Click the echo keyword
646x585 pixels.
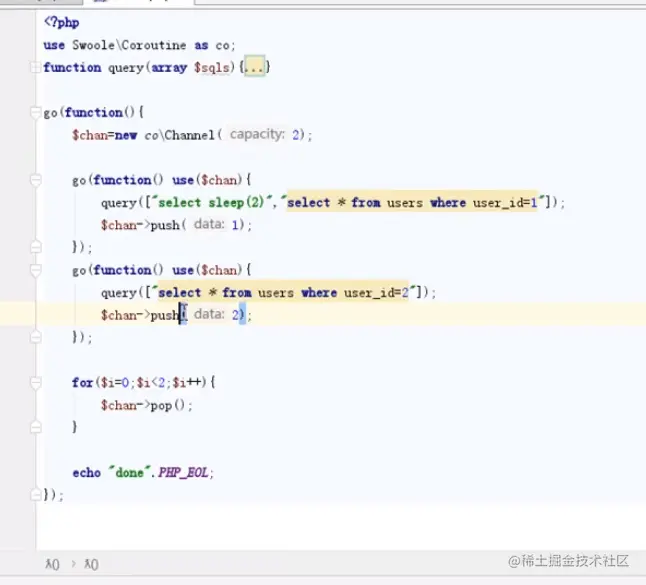(87, 473)
